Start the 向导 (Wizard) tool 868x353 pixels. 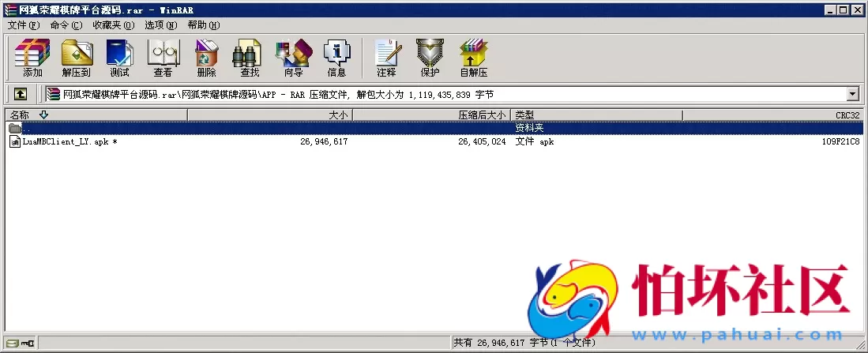pyautogui.click(x=293, y=57)
